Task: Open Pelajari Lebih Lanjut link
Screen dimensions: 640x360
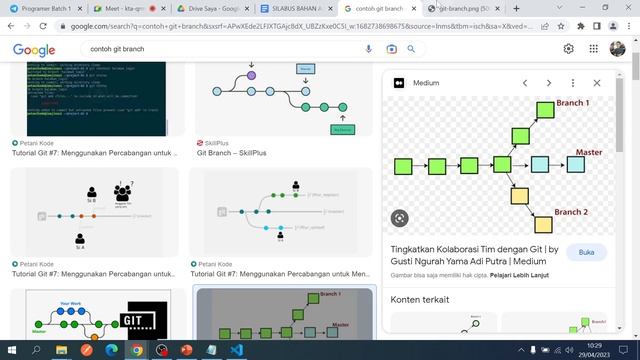Action: click(x=519, y=275)
